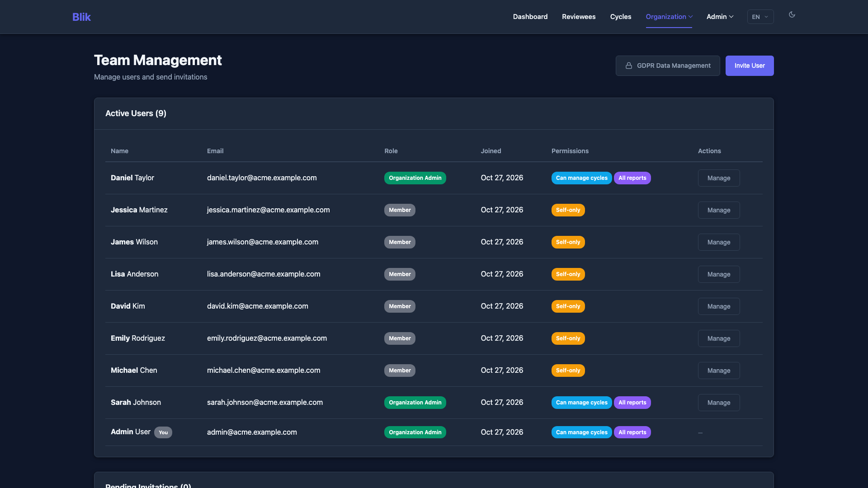The height and width of the screenshot is (488, 868).
Task: Click Sarah Johnson's Organization Admin badge
Action: pyautogui.click(x=415, y=403)
